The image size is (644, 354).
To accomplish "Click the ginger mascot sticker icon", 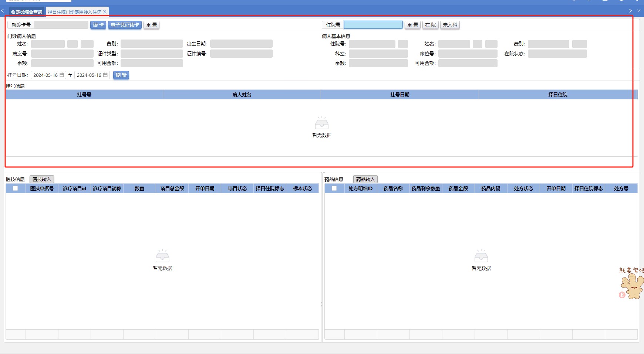I will pos(632,284).
